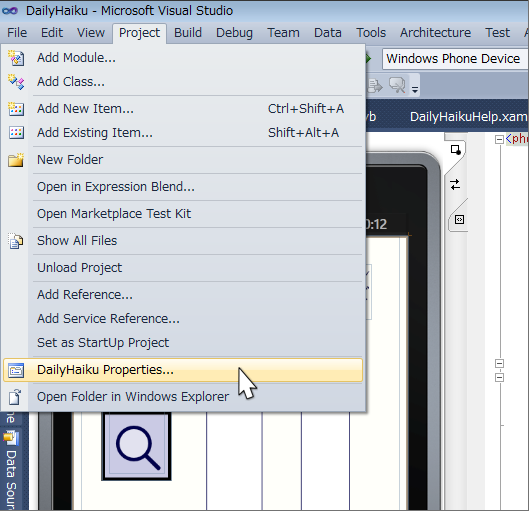The width and height of the screenshot is (529, 511).
Task: Click the designer popout pane icon
Action: pyautogui.click(x=455, y=150)
